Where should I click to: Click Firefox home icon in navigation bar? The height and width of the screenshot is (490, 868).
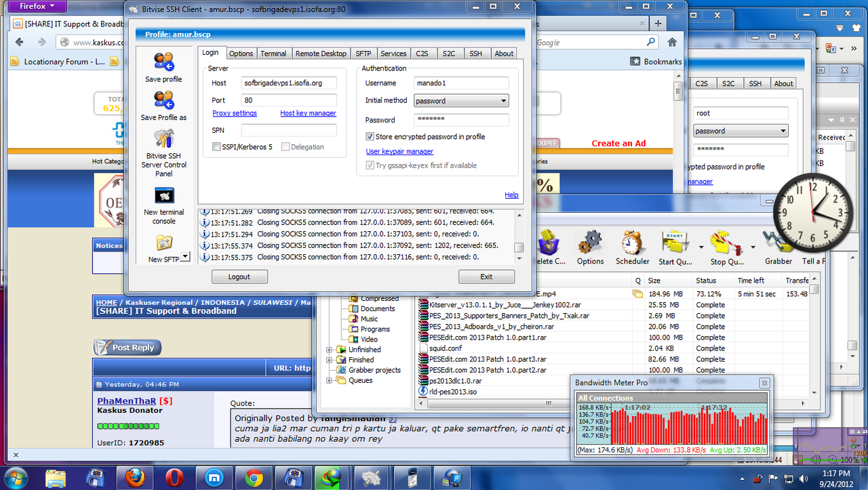click(672, 42)
